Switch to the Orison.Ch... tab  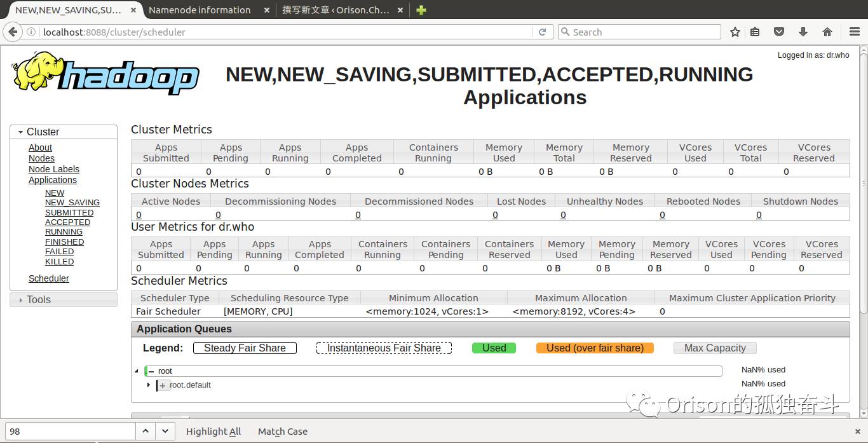(336, 10)
